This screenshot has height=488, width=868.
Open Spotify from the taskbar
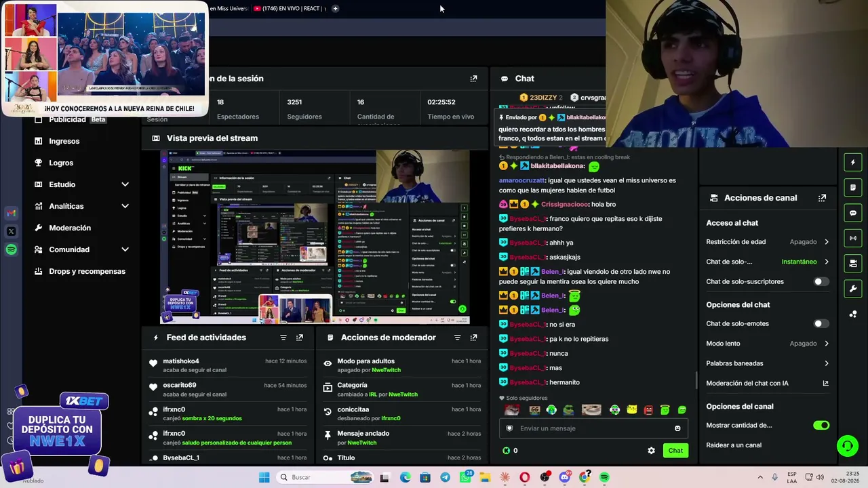tap(604, 477)
